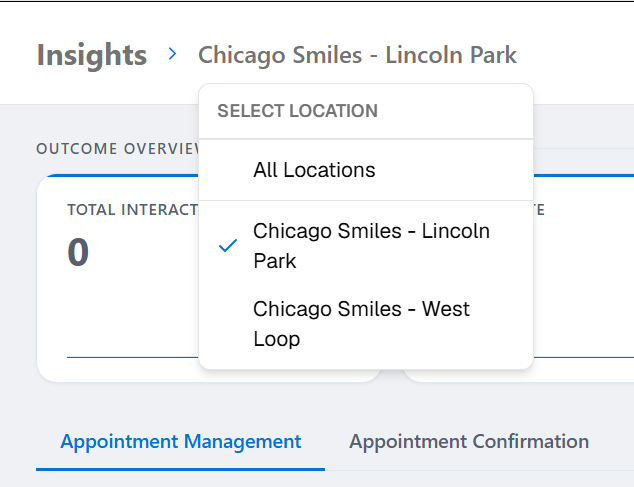Choose Chicago Smiles - West Loop option
The width and height of the screenshot is (634, 487).
pyautogui.click(x=361, y=324)
